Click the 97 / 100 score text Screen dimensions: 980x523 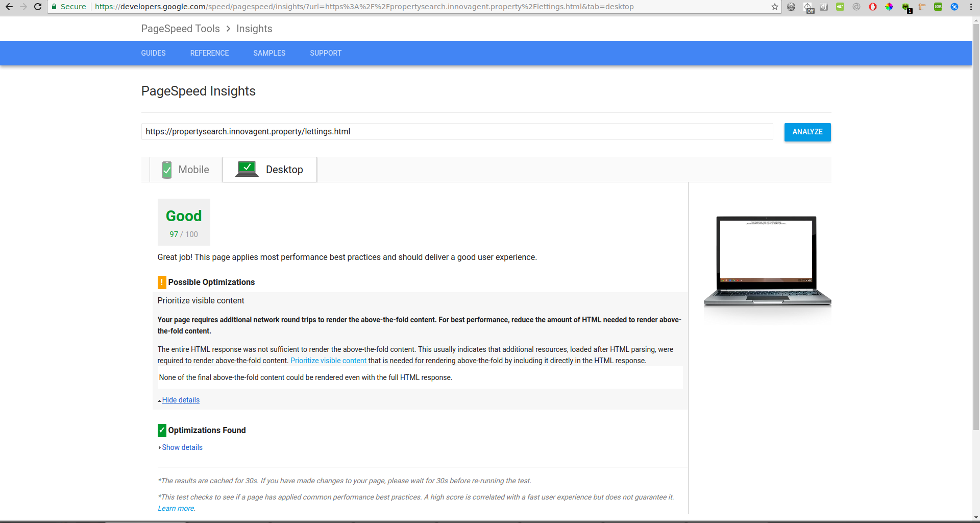coord(184,234)
